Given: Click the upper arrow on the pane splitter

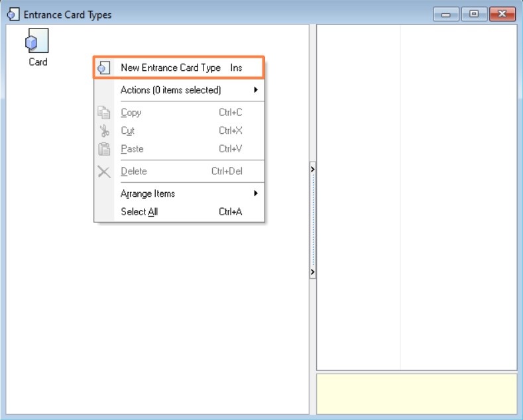Looking at the screenshot, I should [313, 169].
